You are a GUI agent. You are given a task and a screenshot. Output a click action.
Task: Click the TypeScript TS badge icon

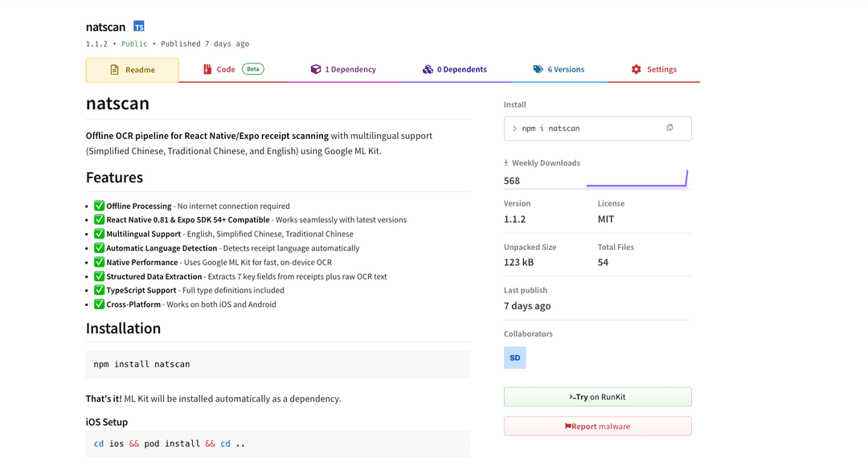point(139,27)
